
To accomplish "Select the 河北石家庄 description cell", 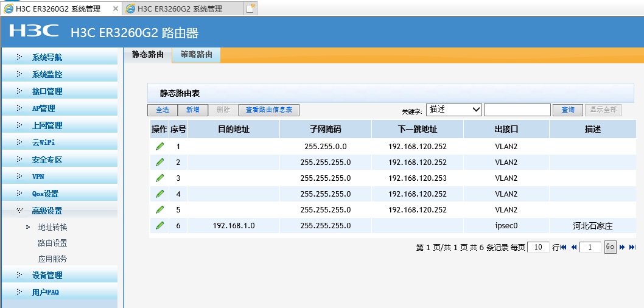I will [x=593, y=225].
